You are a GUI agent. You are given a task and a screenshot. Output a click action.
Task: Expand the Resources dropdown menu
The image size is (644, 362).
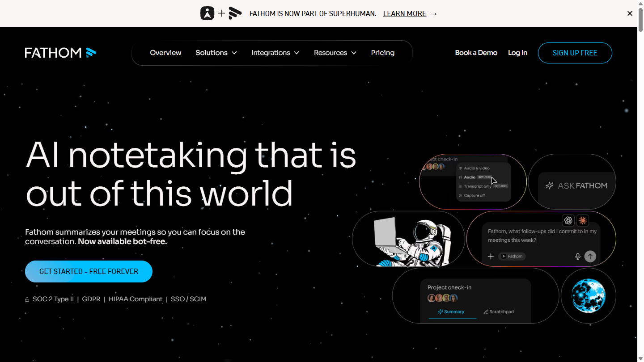pyautogui.click(x=335, y=53)
